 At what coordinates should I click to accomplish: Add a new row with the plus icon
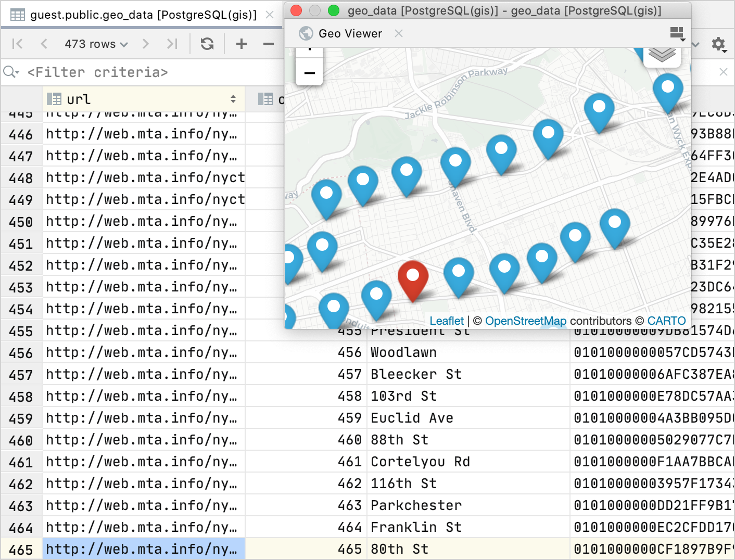click(241, 44)
